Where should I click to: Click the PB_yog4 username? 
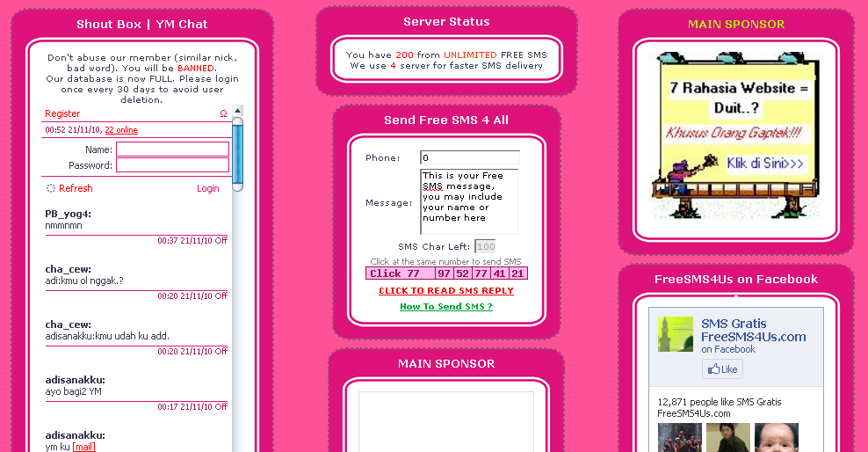coord(69,214)
